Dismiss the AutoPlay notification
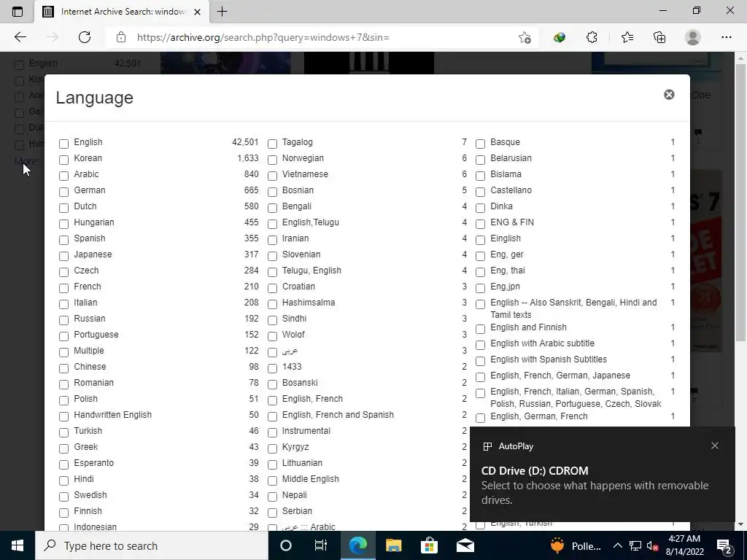 715,446
